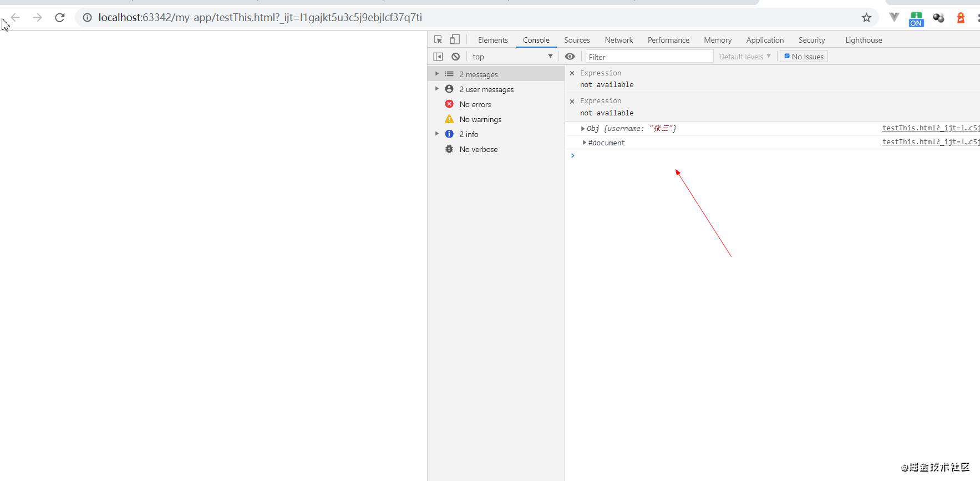Select the Console tab
This screenshot has height=481, width=980.
pyautogui.click(x=536, y=40)
